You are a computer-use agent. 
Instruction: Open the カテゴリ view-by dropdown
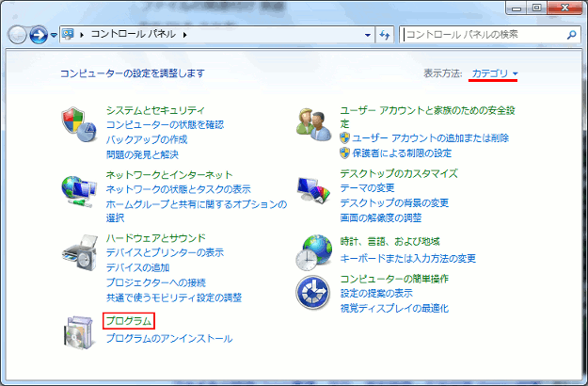coord(495,73)
